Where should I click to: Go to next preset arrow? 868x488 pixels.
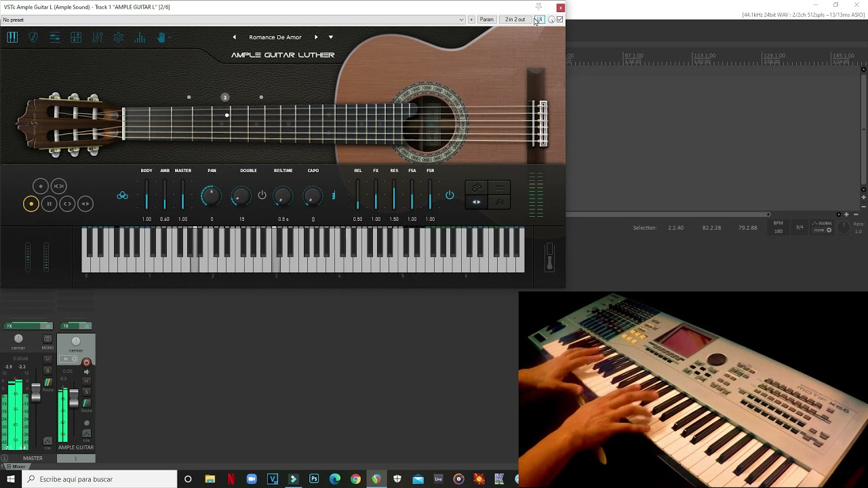point(316,37)
